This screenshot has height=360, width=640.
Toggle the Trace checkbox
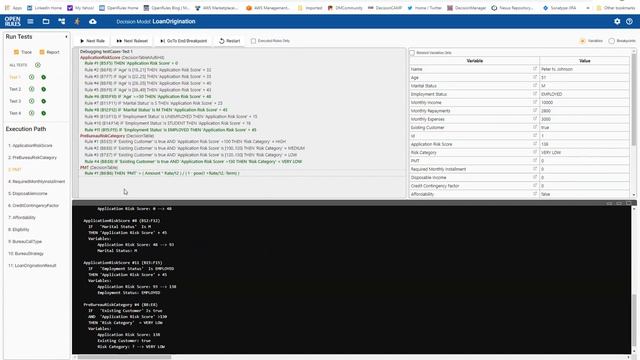[16, 52]
